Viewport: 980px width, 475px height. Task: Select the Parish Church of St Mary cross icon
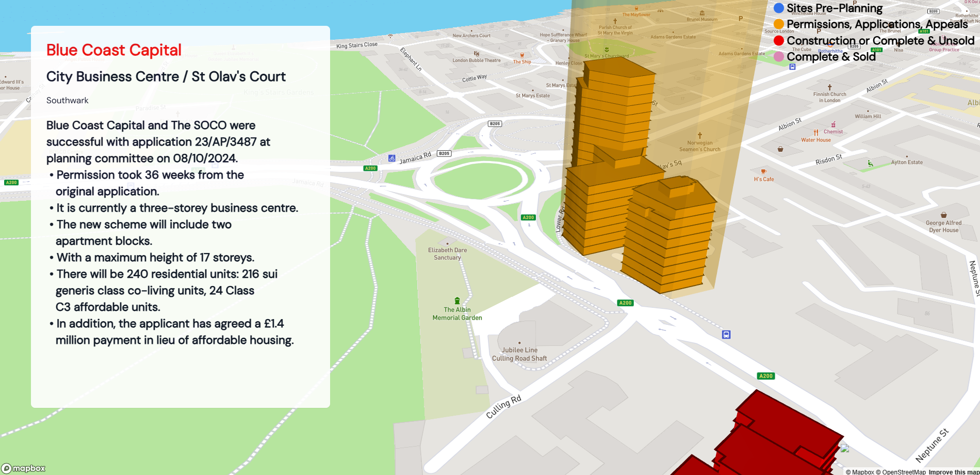pyautogui.click(x=615, y=21)
